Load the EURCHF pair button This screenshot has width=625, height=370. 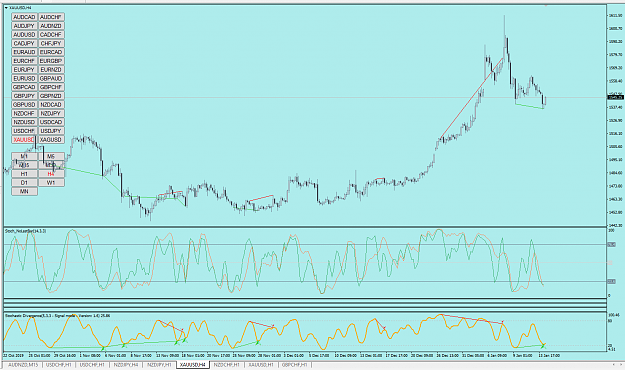(24, 61)
